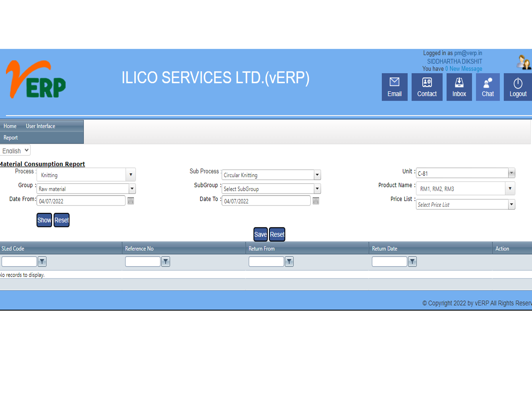Click the Date To field with 04/07/2022

(266, 201)
